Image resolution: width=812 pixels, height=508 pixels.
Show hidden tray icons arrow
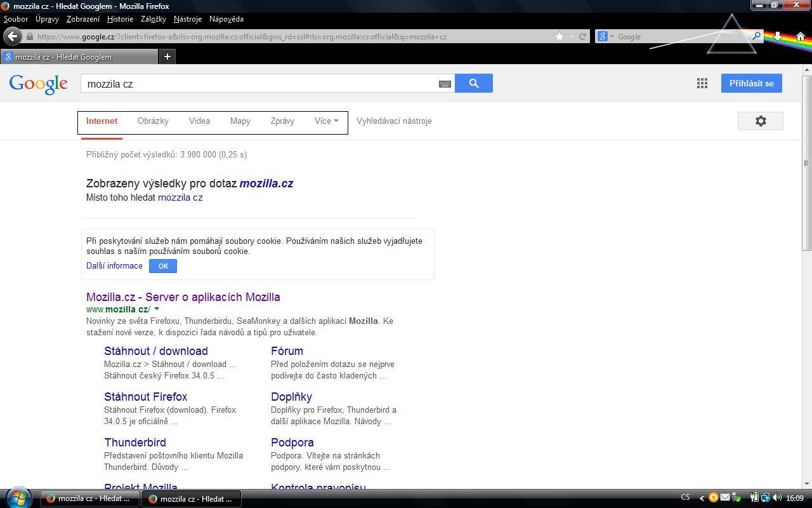(702, 498)
